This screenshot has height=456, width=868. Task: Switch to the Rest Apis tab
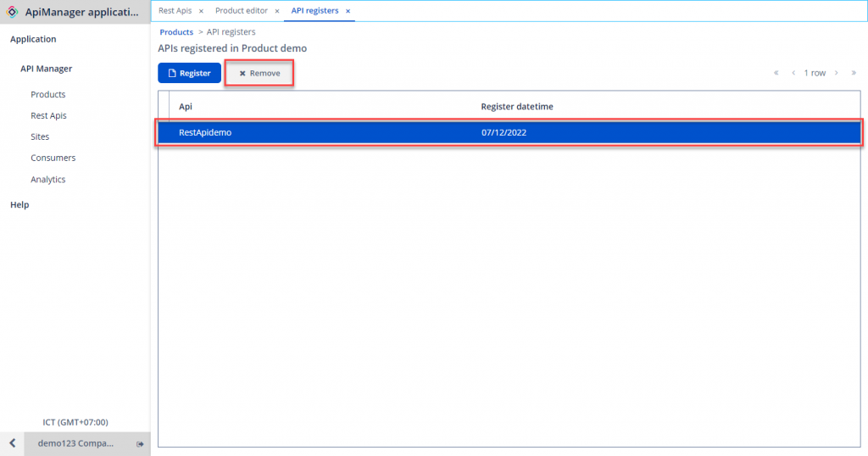(x=175, y=11)
